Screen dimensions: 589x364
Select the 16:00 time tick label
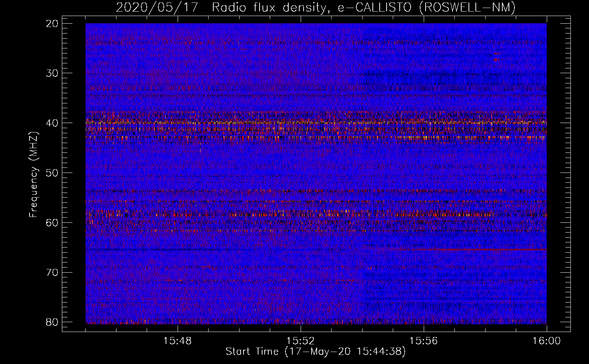coord(546,341)
